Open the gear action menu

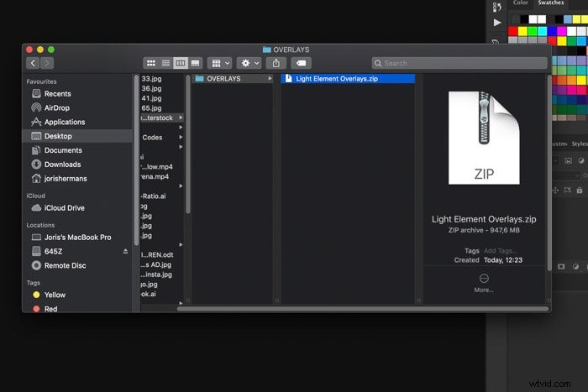pyautogui.click(x=249, y=63)
